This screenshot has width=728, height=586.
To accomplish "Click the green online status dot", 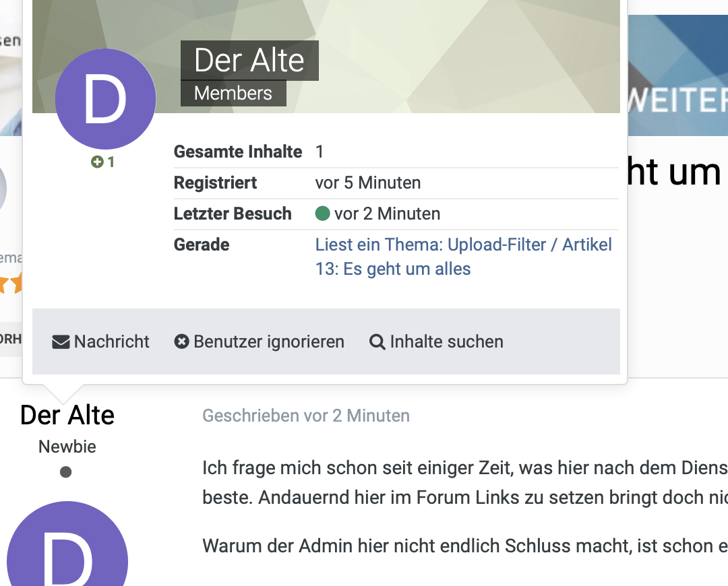I will coord(322,214).
